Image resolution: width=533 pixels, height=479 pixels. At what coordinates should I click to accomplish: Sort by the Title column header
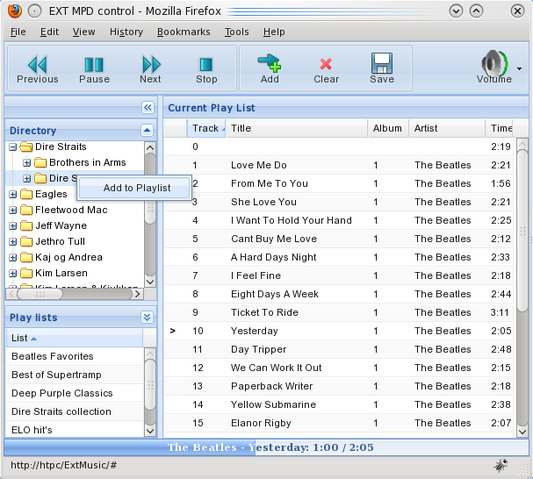[x=297, y=129]
